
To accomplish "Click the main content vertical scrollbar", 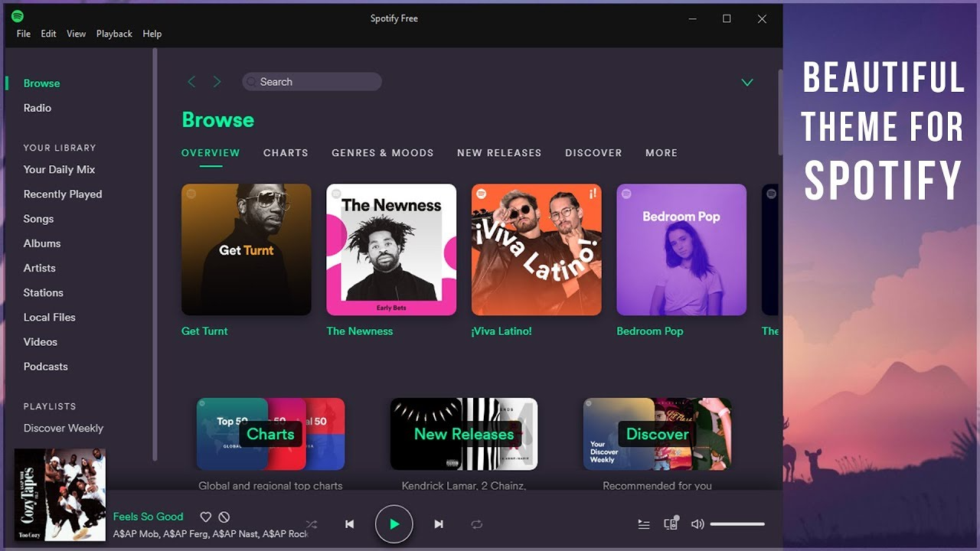I will tap(780, 112).
